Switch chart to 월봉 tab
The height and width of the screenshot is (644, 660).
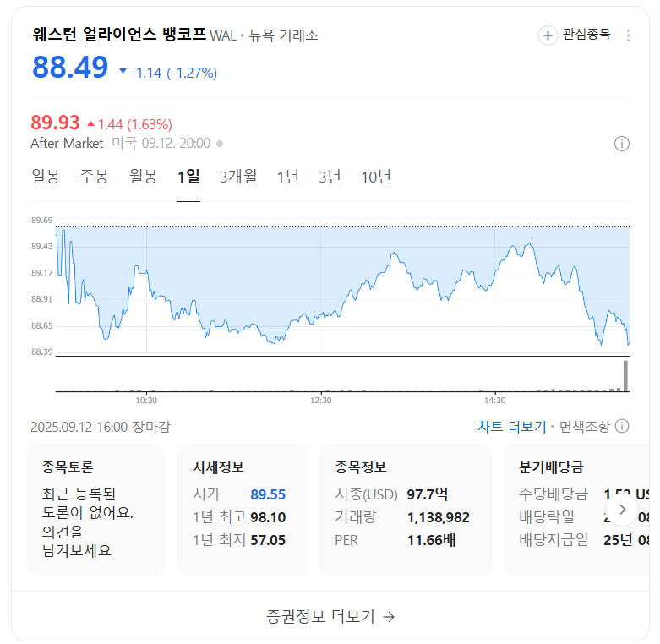[x=143, y=177]
